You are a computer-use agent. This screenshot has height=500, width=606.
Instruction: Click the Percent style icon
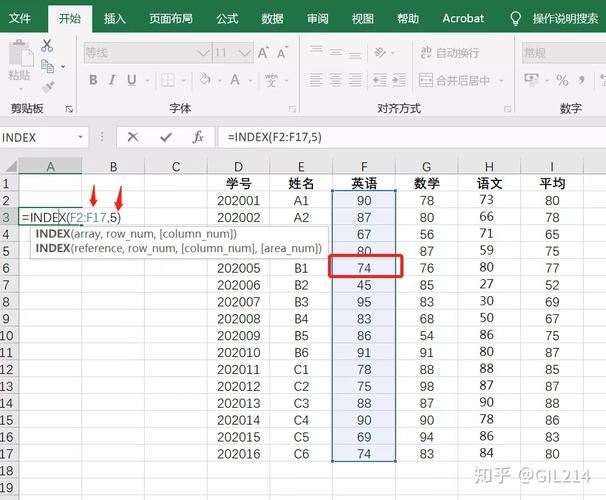[562, 80]
